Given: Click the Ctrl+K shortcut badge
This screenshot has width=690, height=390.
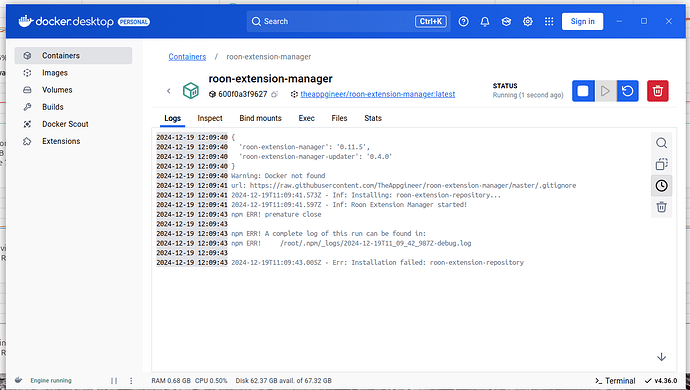Looking at the screenshot, I should pyautogui.click(x=430, y=21).
